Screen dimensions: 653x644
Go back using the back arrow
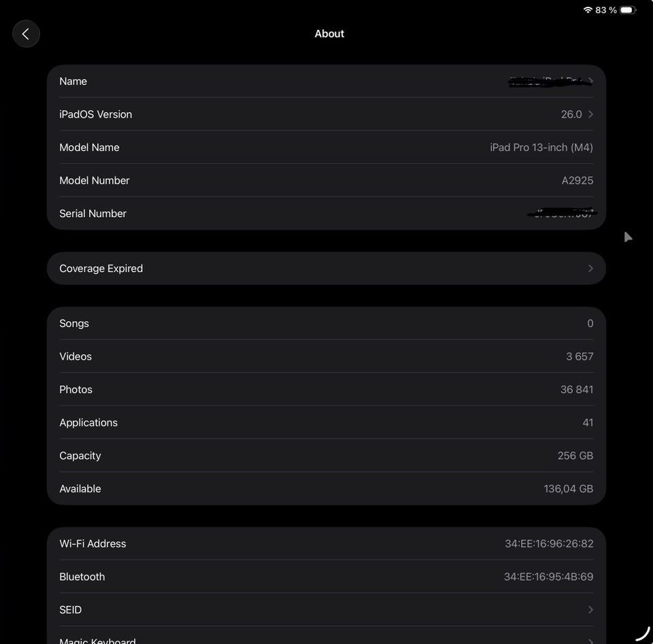coord(26,34)
